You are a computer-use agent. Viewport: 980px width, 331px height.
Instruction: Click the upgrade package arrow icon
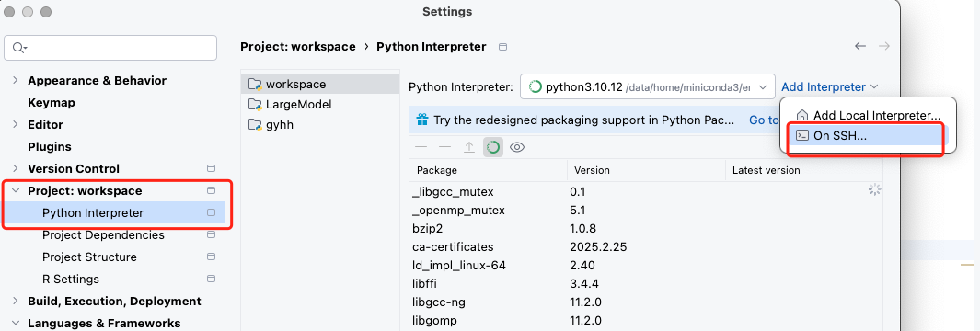pyautogui.click(x=468, y=147)
